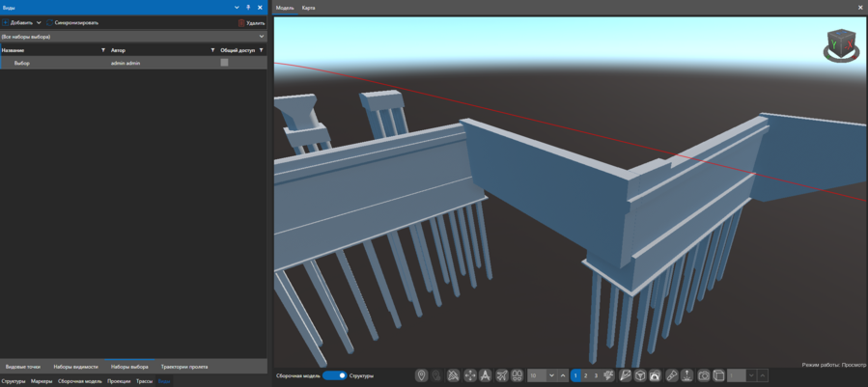Open the (Все наборы выбора) dropdown
This screenshot has width=868, height=387.
tap(133, 37)
